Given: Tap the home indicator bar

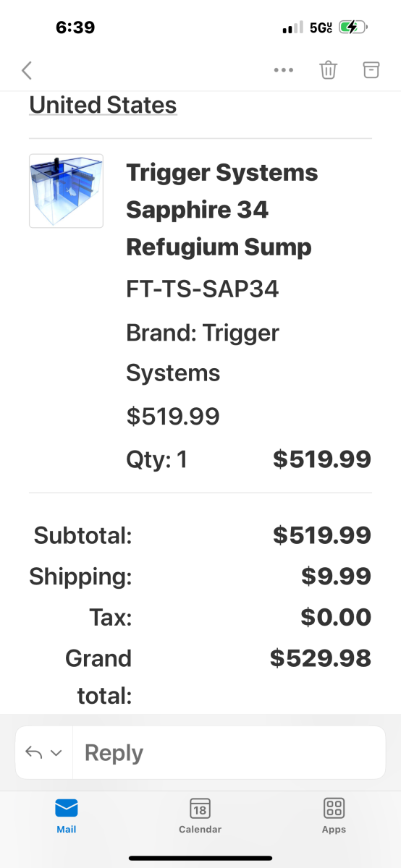Looking at the screenshot, I should pyautogui.click(x=200, y=858).
